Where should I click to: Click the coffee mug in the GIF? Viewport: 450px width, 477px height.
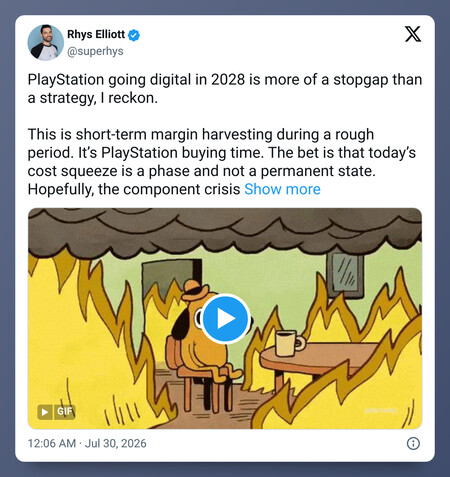pos(289,343)
